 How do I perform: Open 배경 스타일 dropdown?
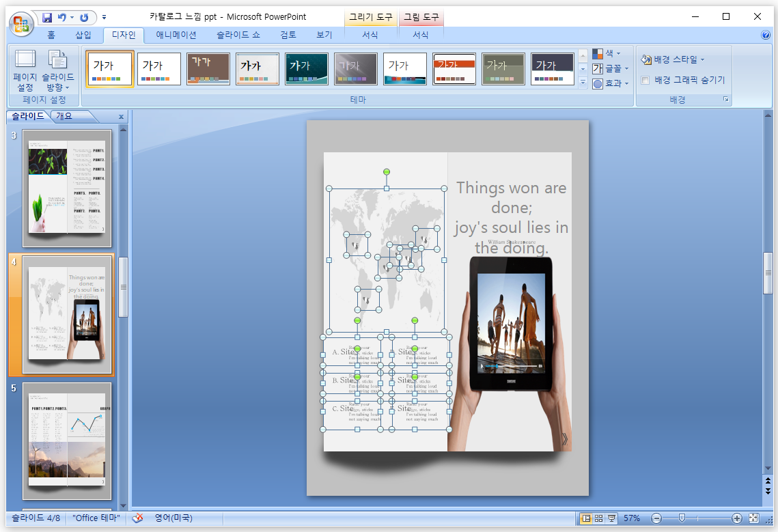672,59
